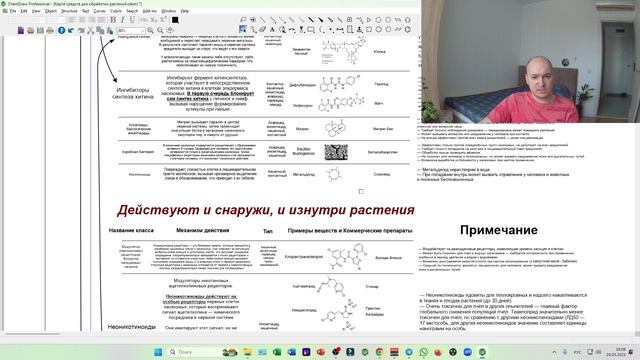Click the Undo arrow icon
640x360 pixels.
coord(71,30)
